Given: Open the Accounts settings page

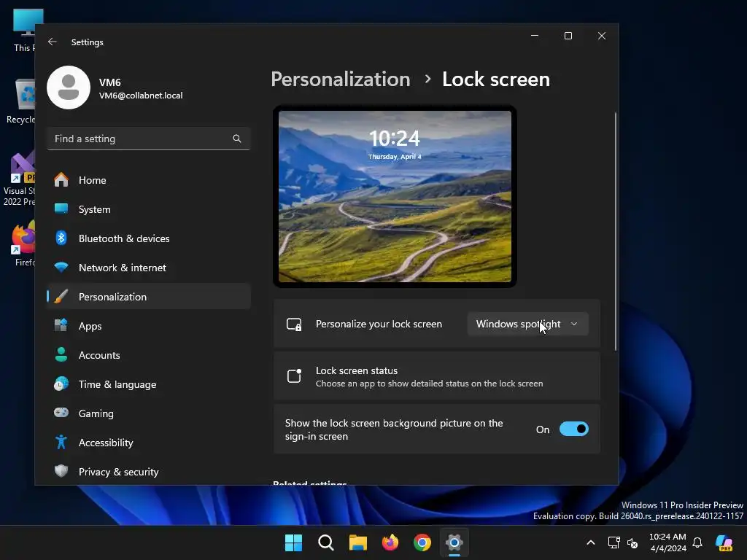Looking at the screenshot, I should [149, 355].
